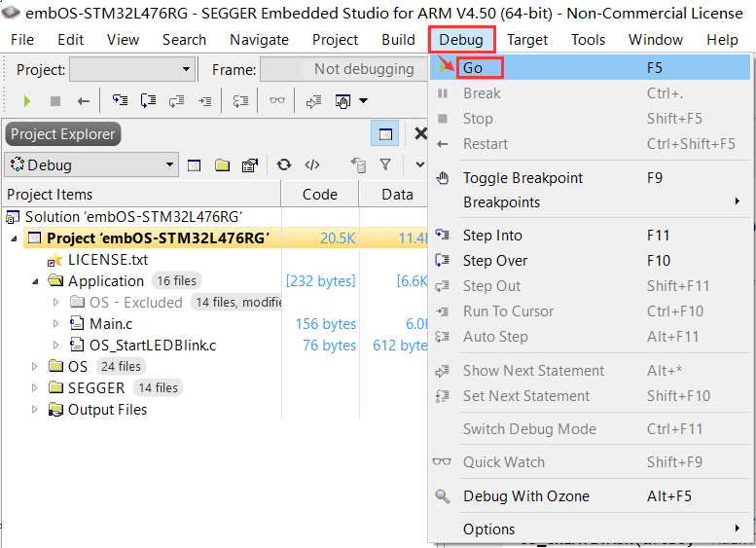Click the yellow new folder icon in Project Explorer
The width and height of the screenshot is (756, 548).
pos(222,165)
